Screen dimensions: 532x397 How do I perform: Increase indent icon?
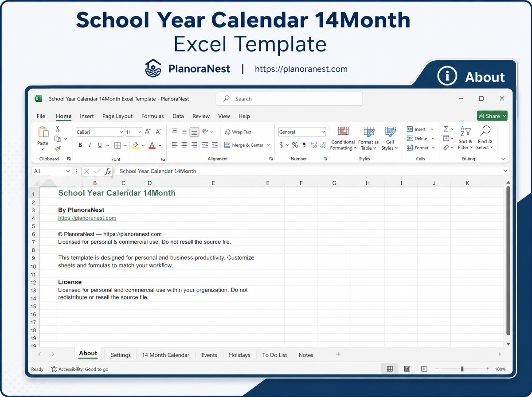coord(215,145)
